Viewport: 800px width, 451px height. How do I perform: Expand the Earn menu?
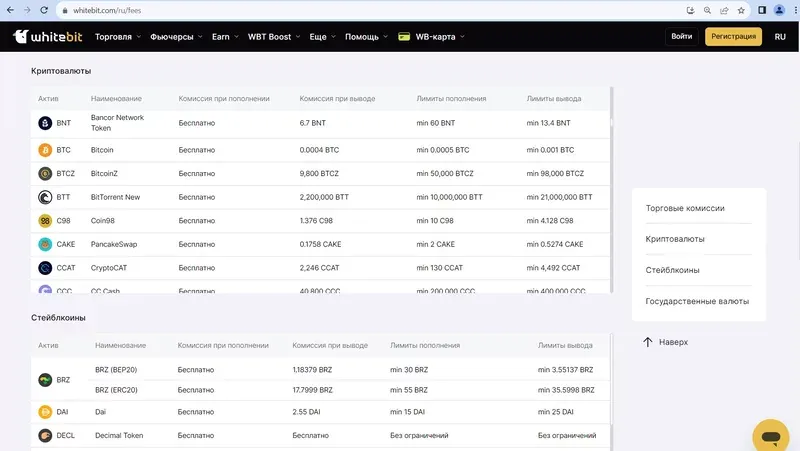225,37
